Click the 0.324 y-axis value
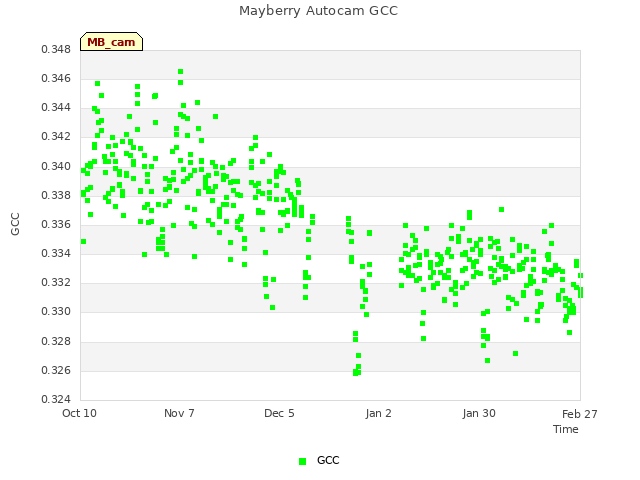The width and height of the screenshot is (640, 480). tap(56, 399)
